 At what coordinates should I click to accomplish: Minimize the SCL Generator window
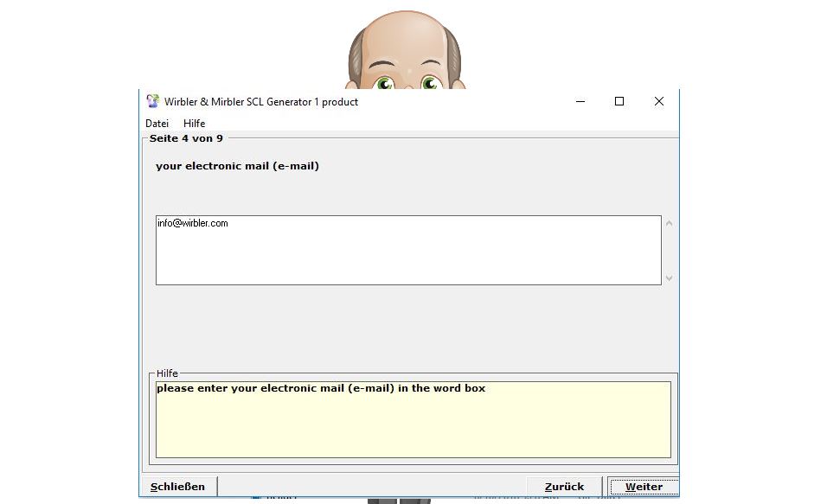point(580,101)
